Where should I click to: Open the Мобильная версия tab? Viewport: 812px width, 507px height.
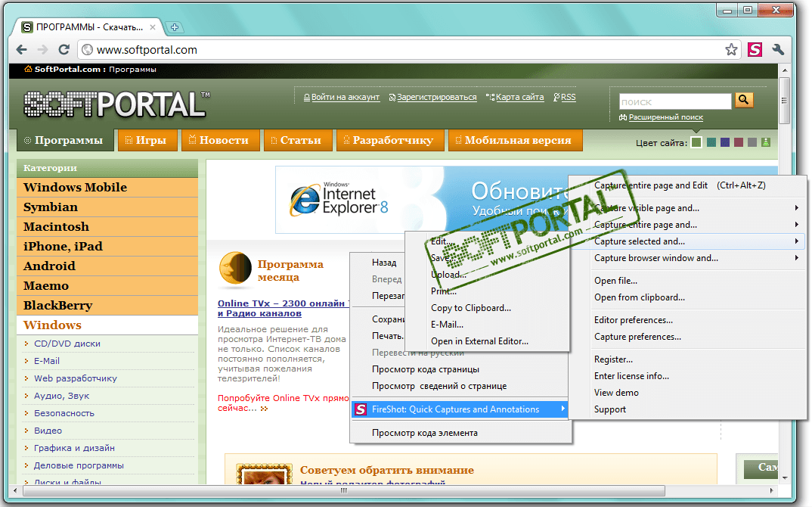515,140
